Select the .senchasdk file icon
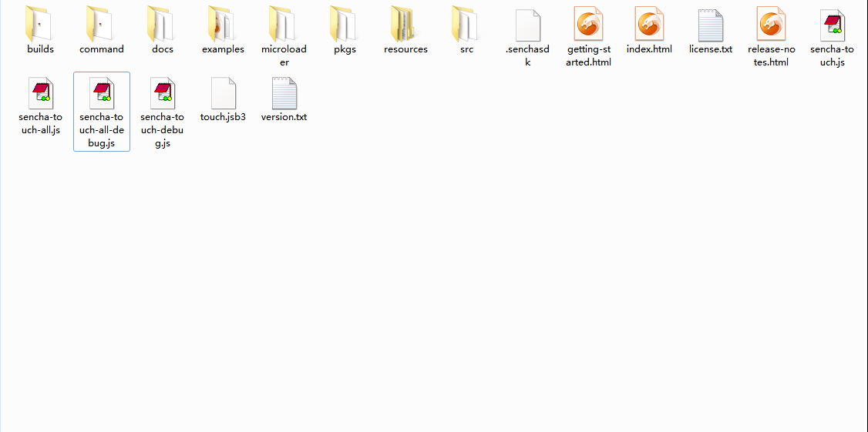 click(527, 25)
